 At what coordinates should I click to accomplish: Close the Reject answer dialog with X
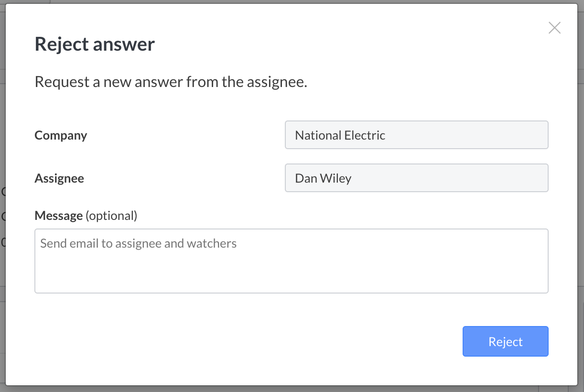tap(554, 28)
